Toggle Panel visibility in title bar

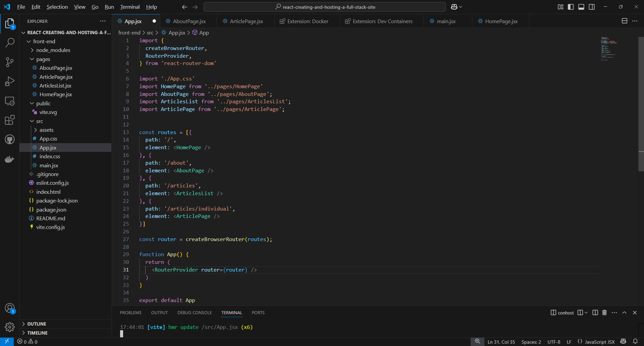point(581,7)
